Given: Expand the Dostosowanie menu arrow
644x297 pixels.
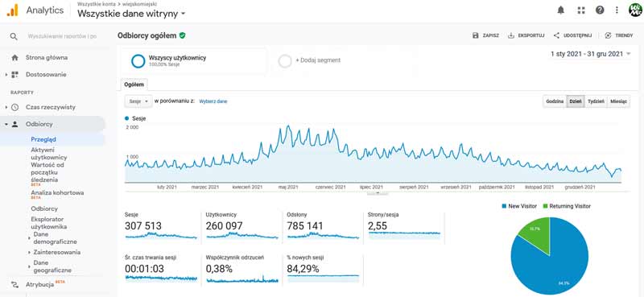Looking at the screenshot, I should (x=6, y=75).
